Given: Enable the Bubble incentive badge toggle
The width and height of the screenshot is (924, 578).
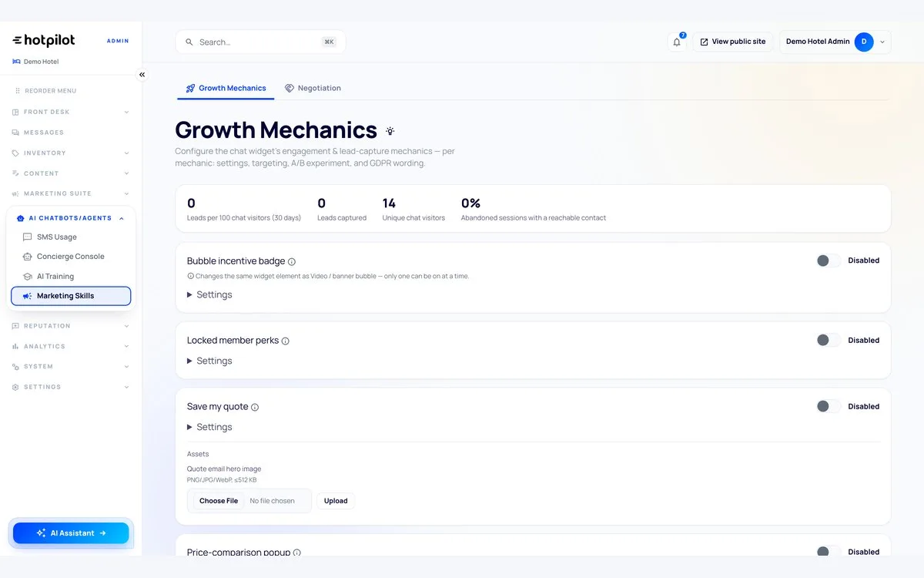Looking at the screenshot, I should coord(829,260).
